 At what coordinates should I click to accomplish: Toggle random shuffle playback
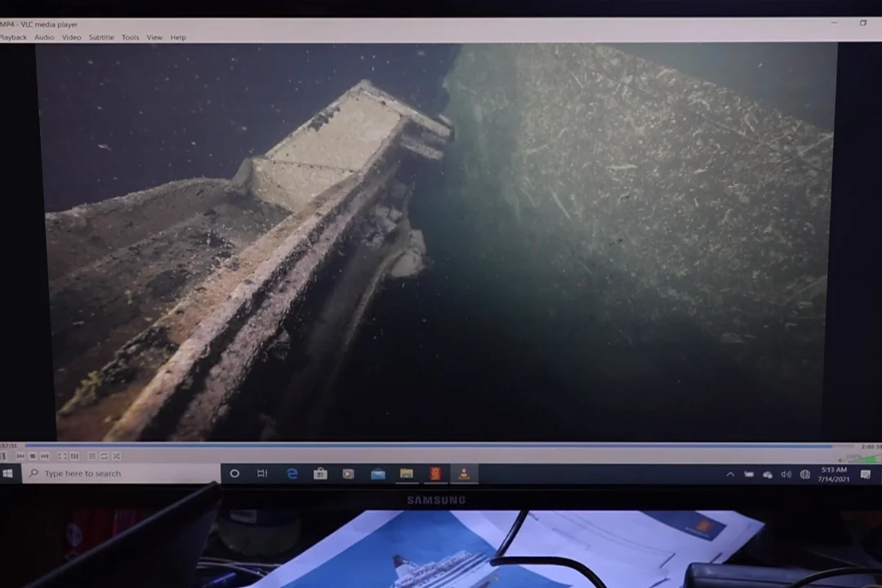[x=116, y=456]
